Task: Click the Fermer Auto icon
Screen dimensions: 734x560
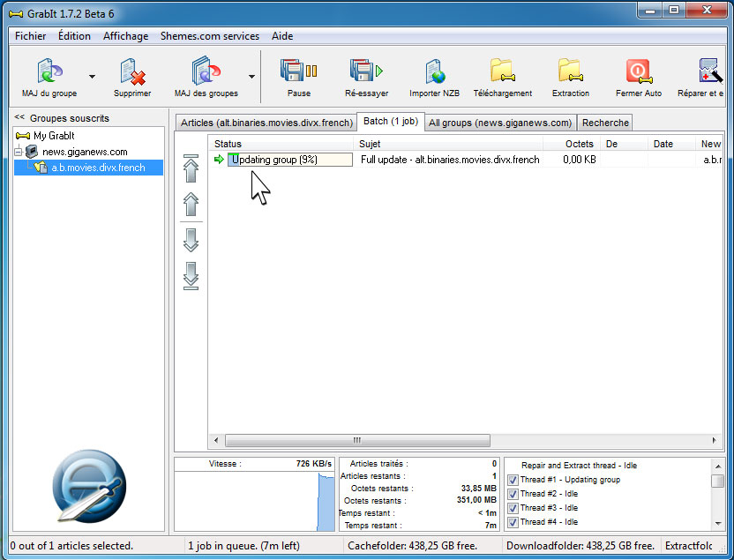Action: pos(639,71)
